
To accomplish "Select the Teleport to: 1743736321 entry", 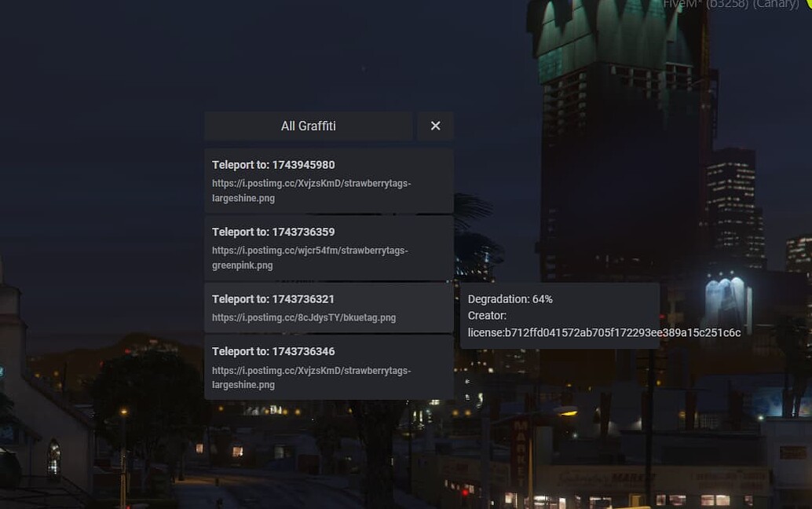I will pos(329,308).
